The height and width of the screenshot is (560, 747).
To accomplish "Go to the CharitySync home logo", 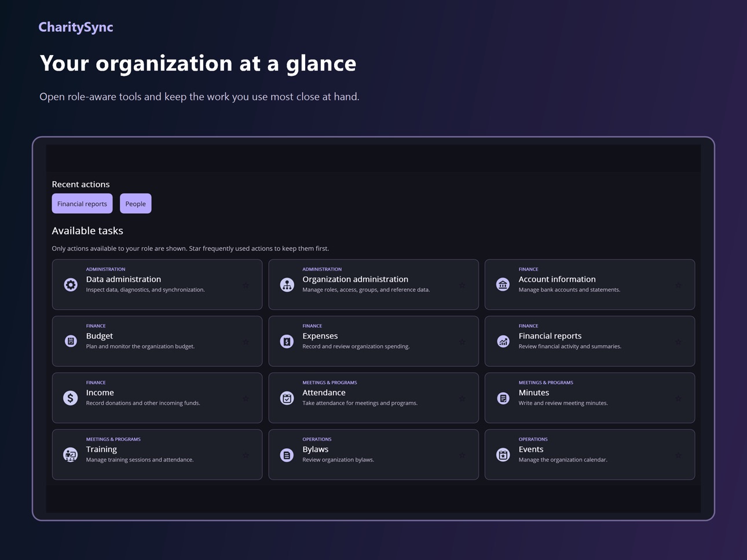I will [x=76, y=27].
